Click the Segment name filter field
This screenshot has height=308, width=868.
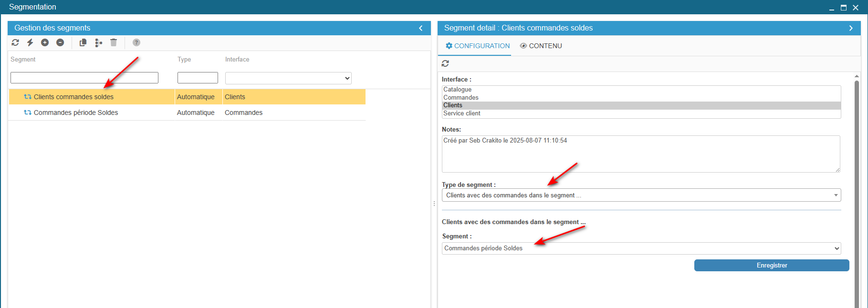click(x=84, y=78)
